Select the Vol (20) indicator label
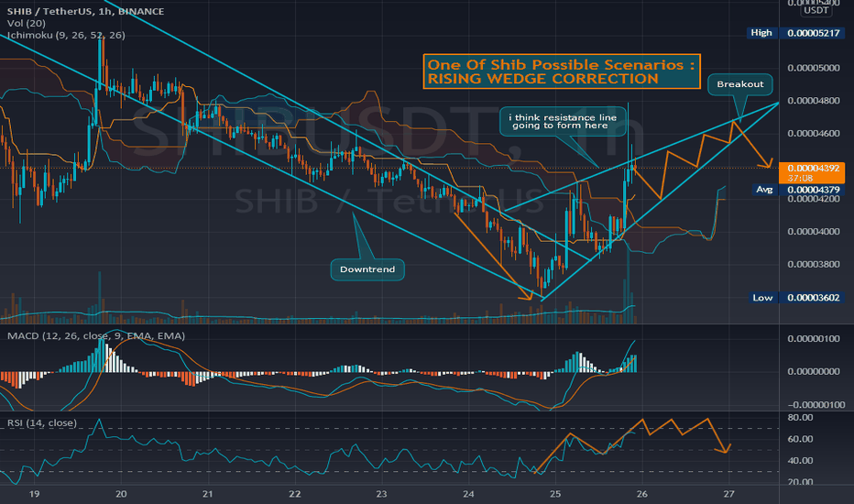The height and width of the screenshot is (504, 854). [x=27, y=23]
